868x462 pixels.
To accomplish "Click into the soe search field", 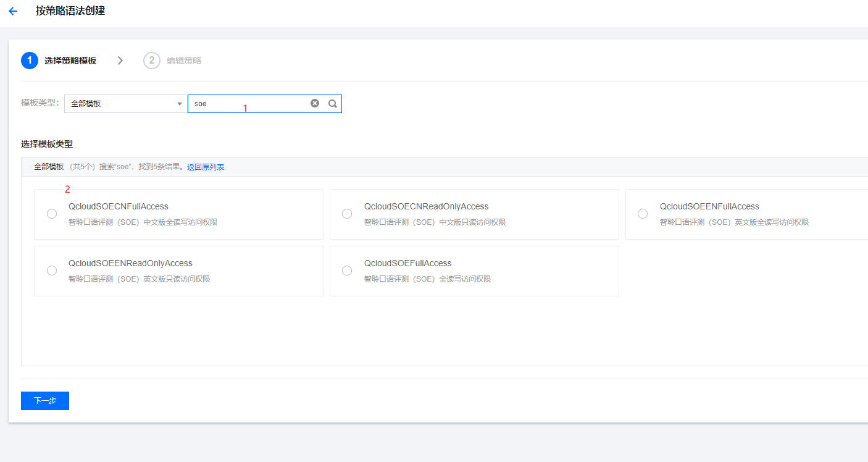I will tap(247, 104).
